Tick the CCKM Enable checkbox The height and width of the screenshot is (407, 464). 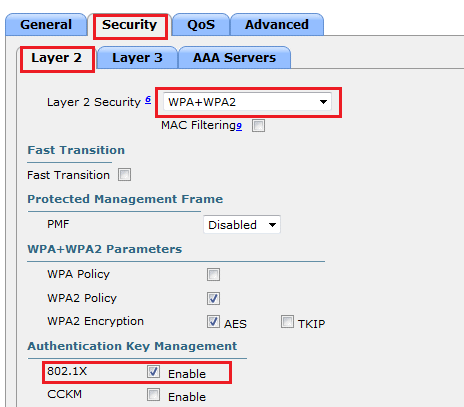click(153, 395)
